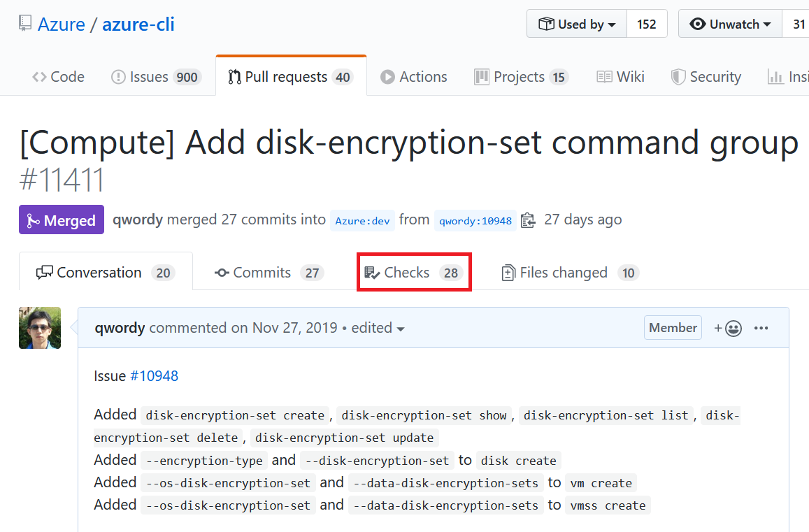Viewport: 809px width, 532px height.
Task: Open comment options ellipsis menu
Action: tap(761, 328)
